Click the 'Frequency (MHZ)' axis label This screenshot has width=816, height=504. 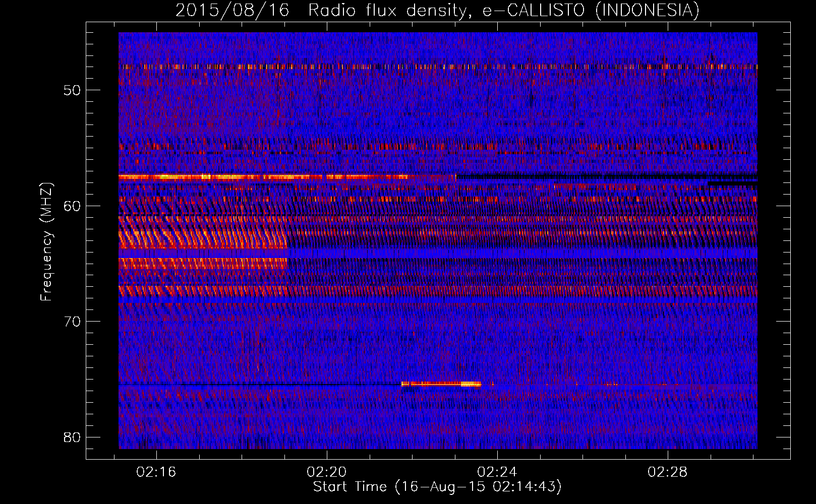[x=46, y=242]
